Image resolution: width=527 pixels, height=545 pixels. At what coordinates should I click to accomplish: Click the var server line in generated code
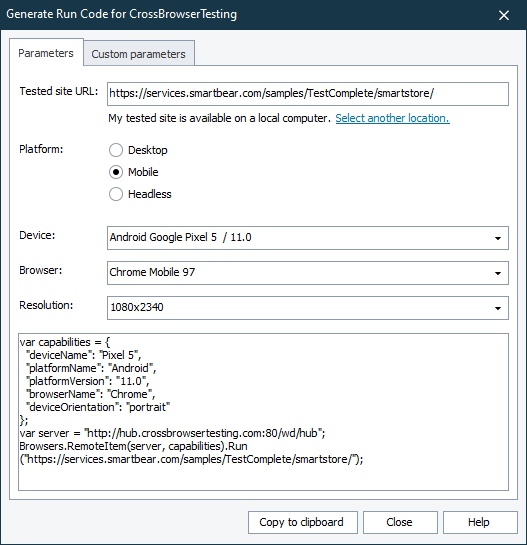[x=172, y=433]
